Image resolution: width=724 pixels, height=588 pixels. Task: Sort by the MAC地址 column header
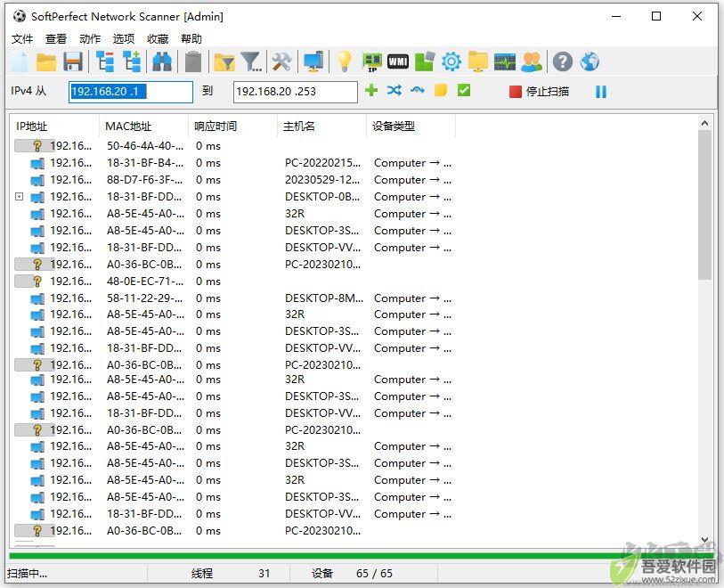(143, 127)
